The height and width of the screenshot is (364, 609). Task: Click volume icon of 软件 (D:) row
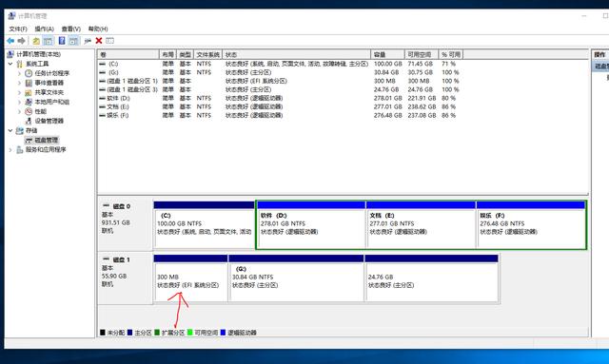103,98
